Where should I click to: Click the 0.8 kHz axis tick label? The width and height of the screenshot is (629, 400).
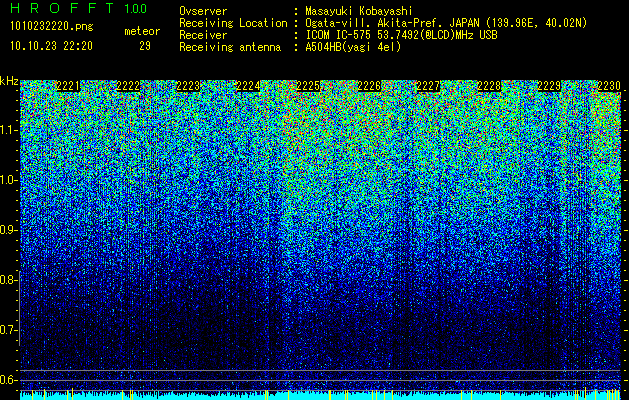pos(8,280)
